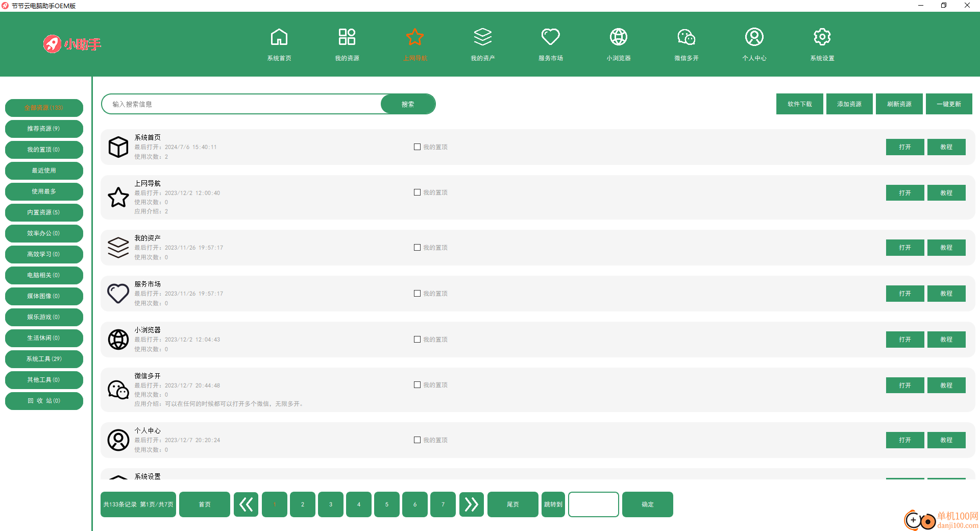The height and width of the screenshot is (531, 980).
Task: Click 教程 for 个人中心 row
Action: 946,440
